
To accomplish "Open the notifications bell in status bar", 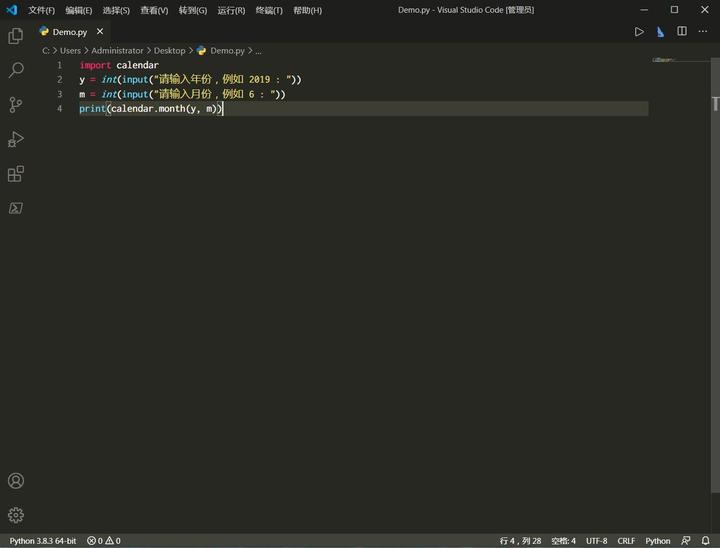I will [705, 541].
